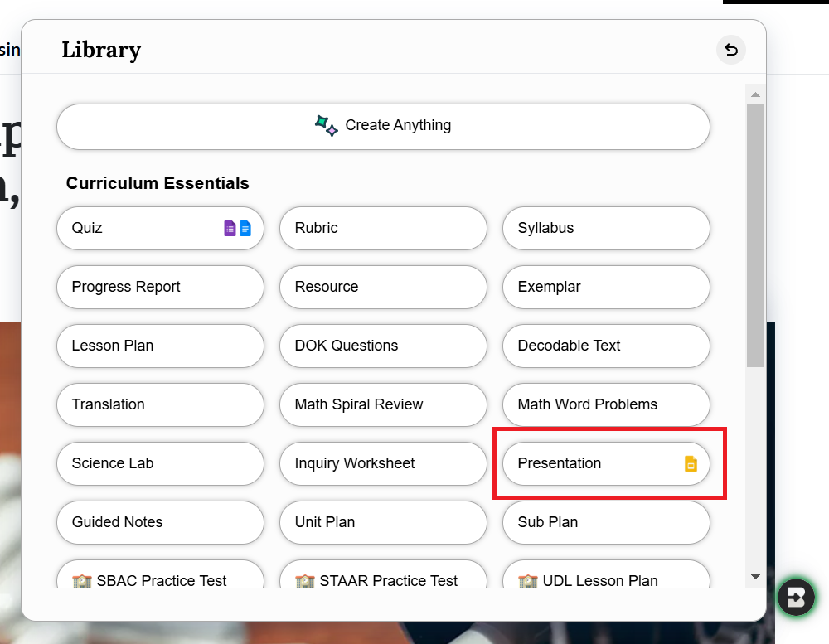Viewport: 829px width, 644px height.
Task: Click the school icon on SBAC Practice Test
Action: [82, 581]
